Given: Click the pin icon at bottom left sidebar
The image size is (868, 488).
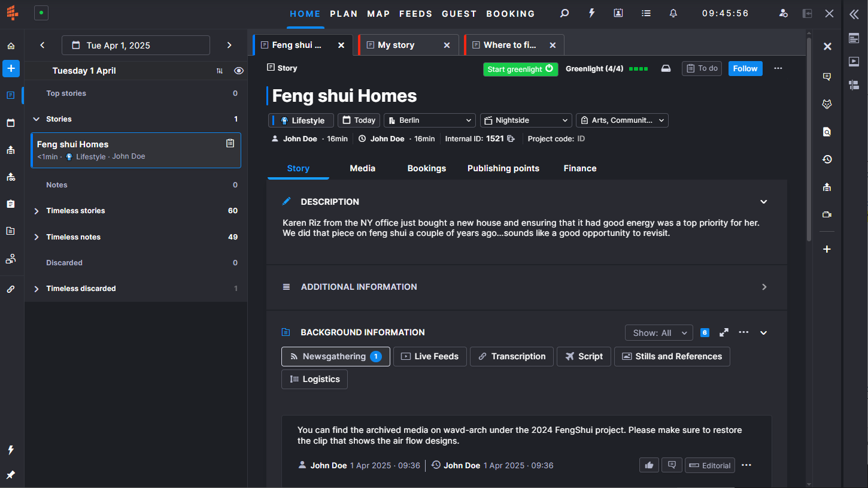Looking at the screenshot, I should click(11, 475).
